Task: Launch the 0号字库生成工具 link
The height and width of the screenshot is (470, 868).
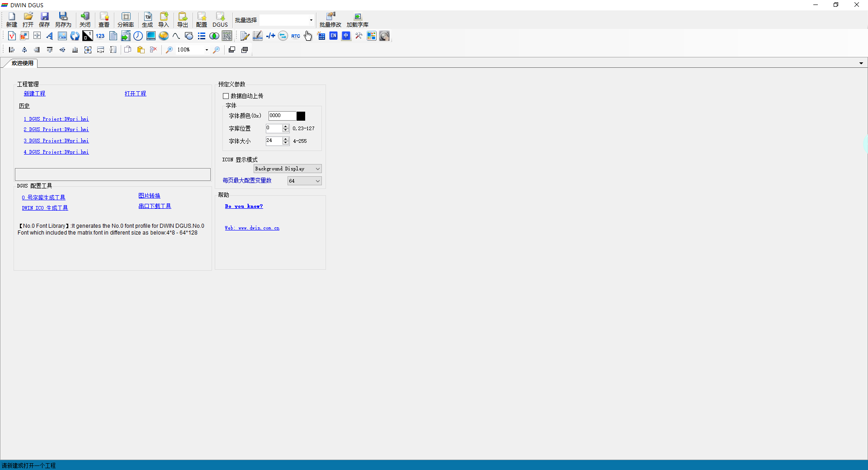Action: tap(43, 197)
